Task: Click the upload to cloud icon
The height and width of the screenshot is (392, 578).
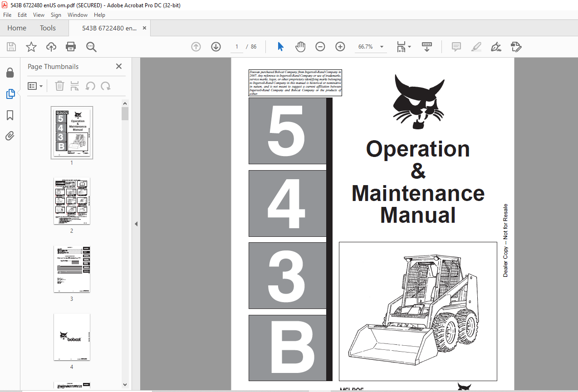Action: pos(51,47)
